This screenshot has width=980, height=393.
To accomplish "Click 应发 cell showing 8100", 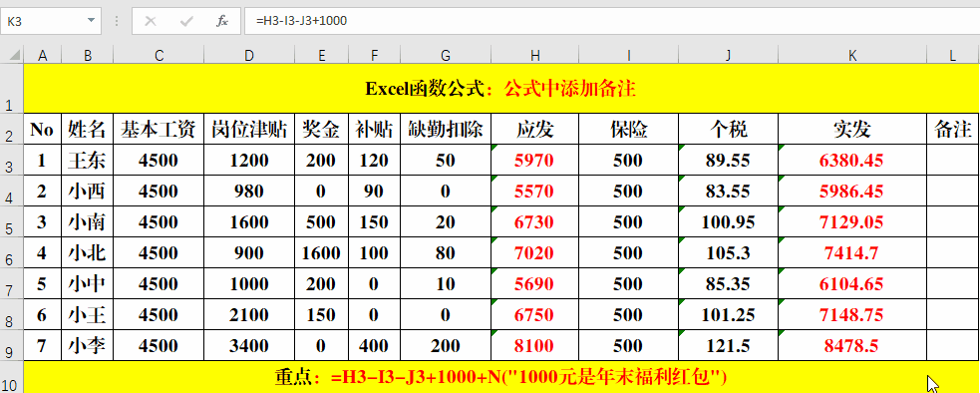I will coord(535,345).
